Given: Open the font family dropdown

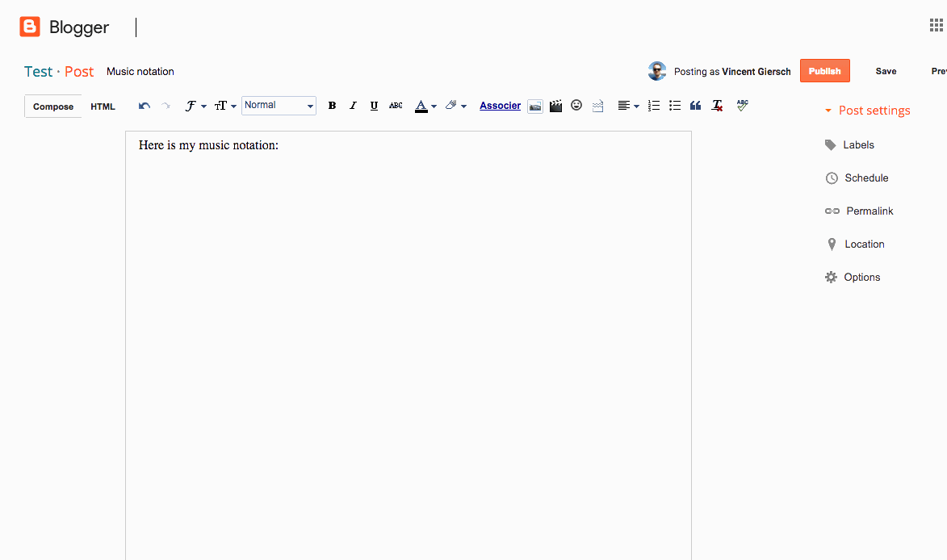Looking at the screenshot, I should tap(195, 106).
